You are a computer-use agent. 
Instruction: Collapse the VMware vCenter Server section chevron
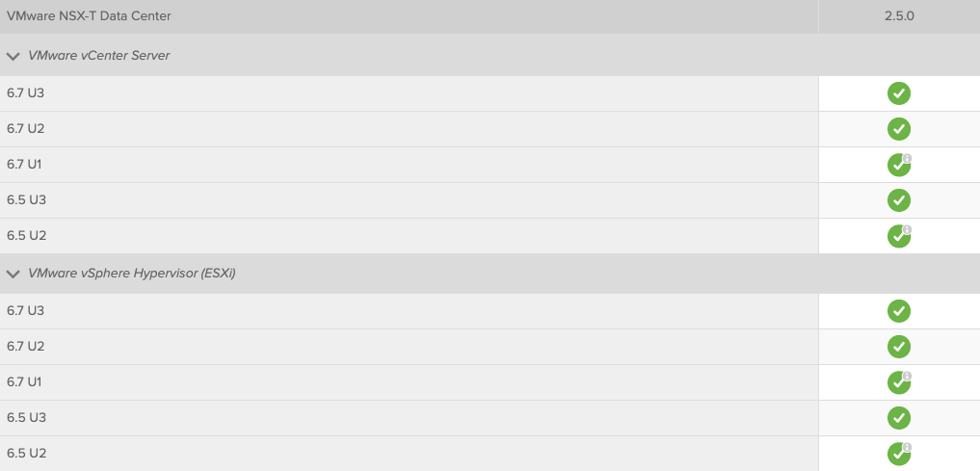click(x=13, y=56)
